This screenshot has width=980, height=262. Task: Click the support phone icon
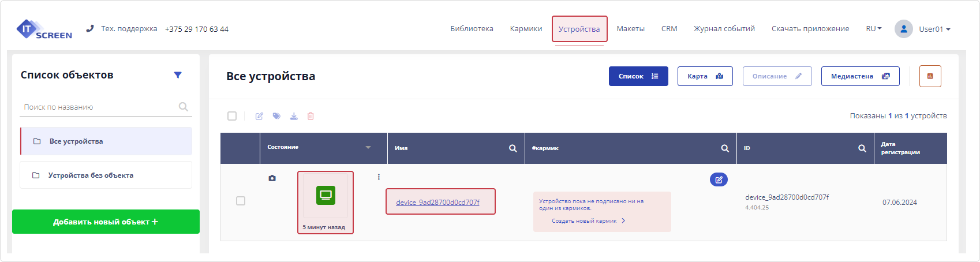(x=90, y=28)
